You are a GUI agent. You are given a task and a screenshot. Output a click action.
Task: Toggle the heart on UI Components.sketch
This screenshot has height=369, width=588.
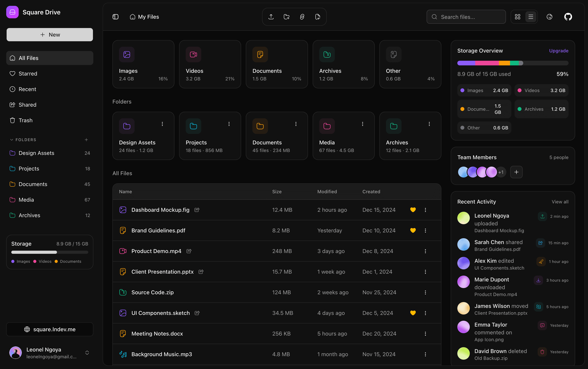(413, 313)
